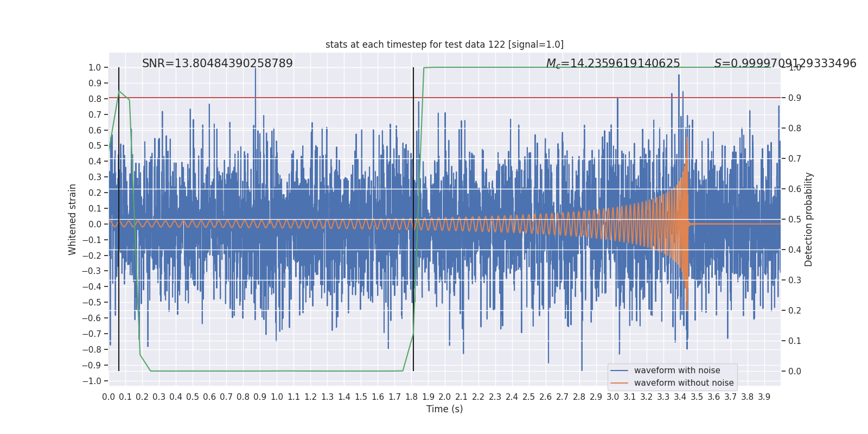Viewport: 868px width, 434px height.
Task: Select the 'Time (s)' axis label
Action: coord(445,409)
